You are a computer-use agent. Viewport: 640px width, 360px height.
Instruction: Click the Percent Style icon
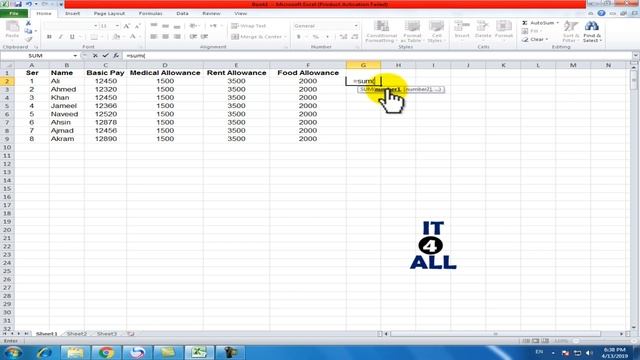tap(316, 37)
